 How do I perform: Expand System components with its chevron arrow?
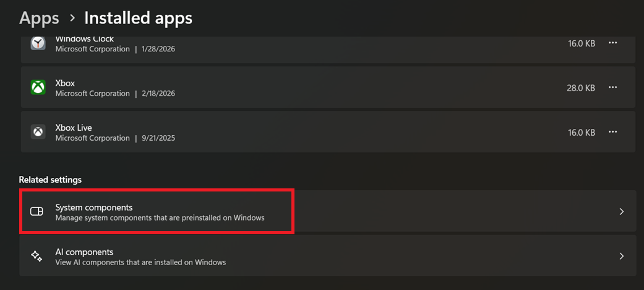(x=622, y=212)
